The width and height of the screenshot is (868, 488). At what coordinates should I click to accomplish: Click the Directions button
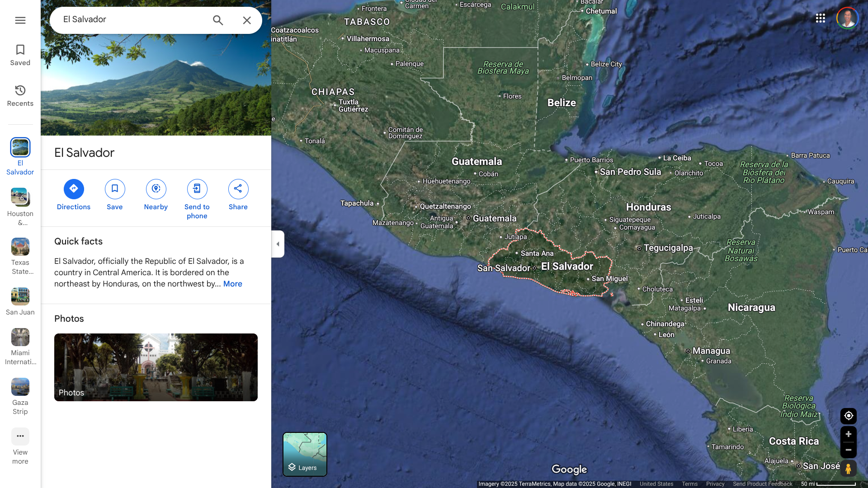tap(74, 189)
